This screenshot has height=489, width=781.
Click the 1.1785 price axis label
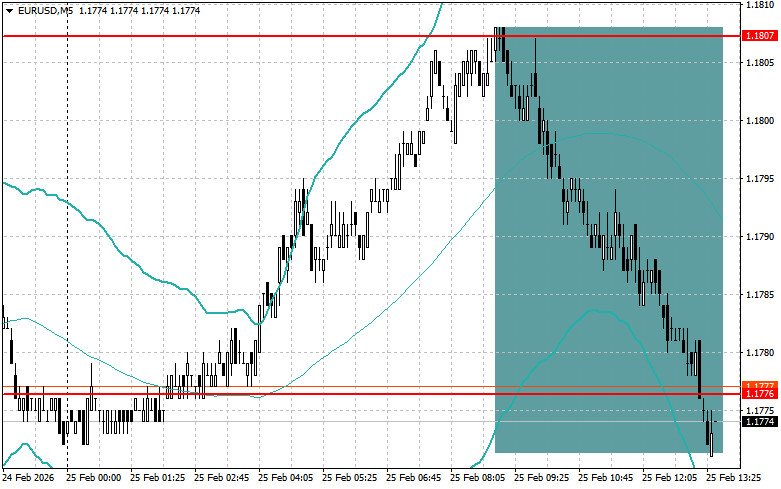point(760,295)
